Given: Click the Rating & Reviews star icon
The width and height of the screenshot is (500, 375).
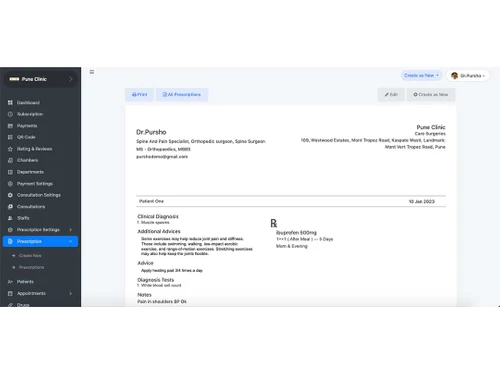Looking at the screenshot, I should click(10, 149).
